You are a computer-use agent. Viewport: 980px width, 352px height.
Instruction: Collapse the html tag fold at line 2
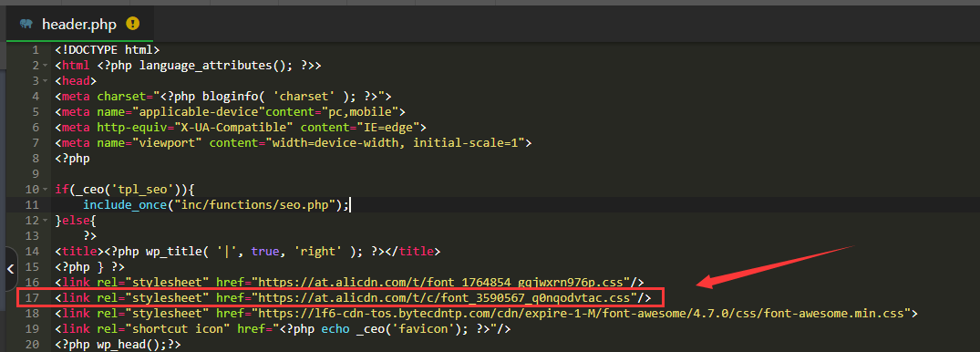coord(45,66)
